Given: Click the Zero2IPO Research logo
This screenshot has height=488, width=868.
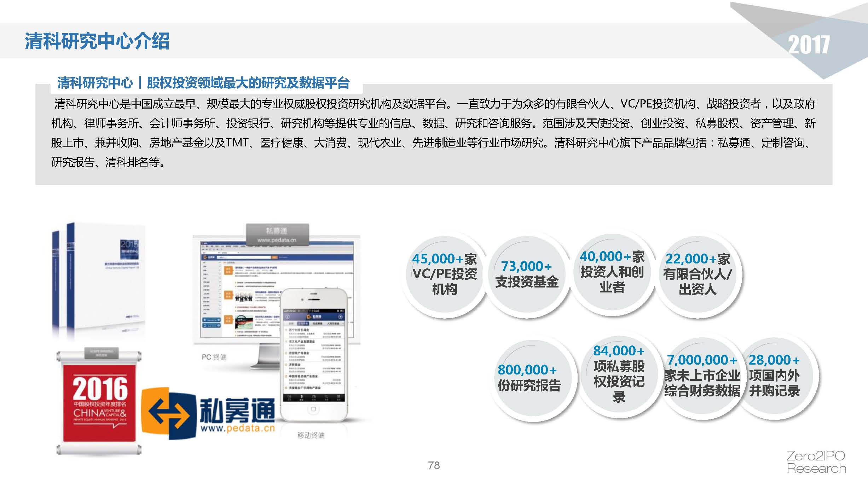Looking at the screenshot, I should pyautogui.click(x=816, y=462).
